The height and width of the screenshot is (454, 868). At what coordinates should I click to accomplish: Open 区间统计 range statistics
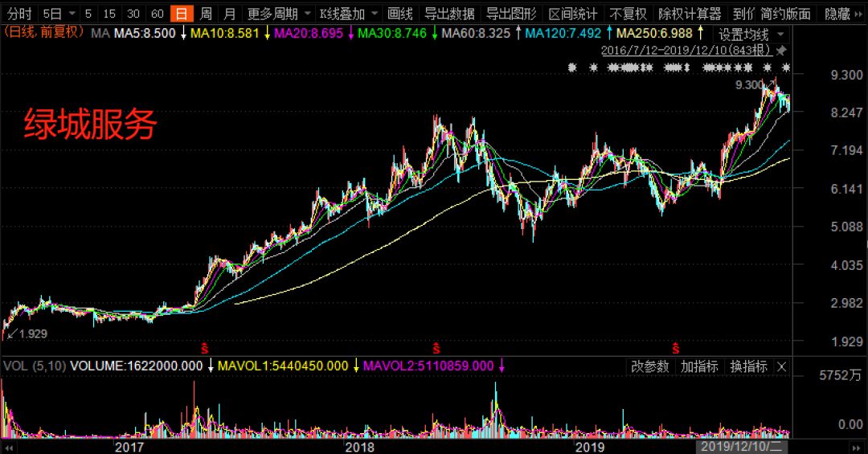click(x=573, y=14)
